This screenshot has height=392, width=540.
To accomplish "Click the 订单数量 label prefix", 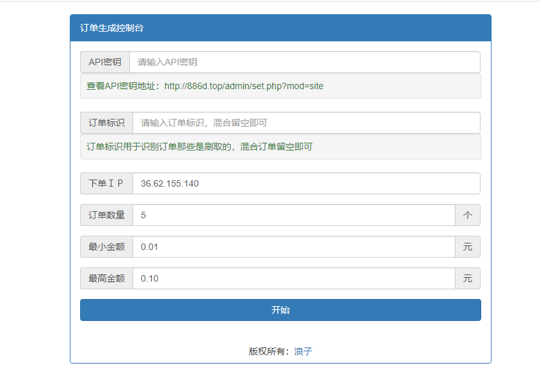I will 106,215.
